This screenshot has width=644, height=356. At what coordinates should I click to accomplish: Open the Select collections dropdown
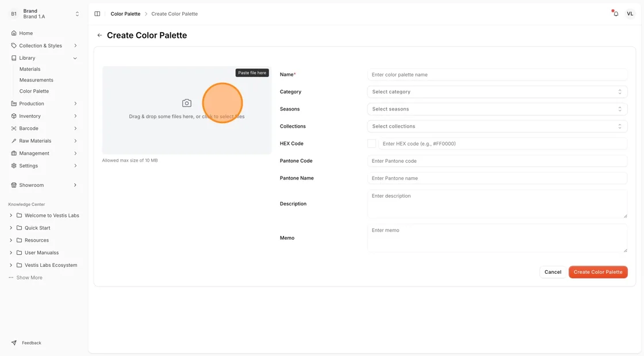(x=497, y=126)
